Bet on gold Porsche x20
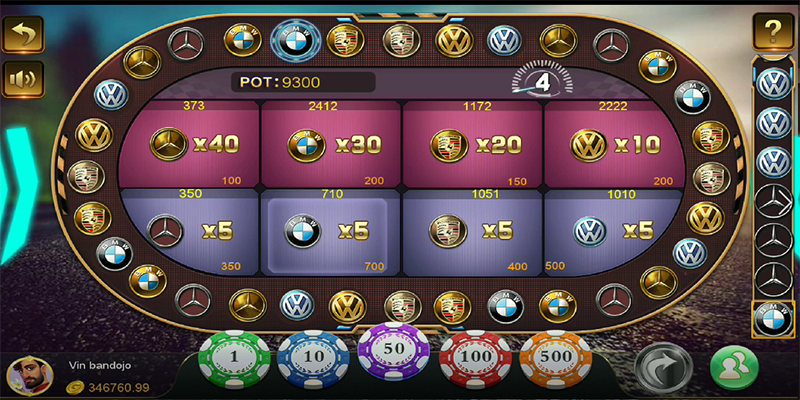The height and width of the screenshot is (400, 800). coord(472,144)
